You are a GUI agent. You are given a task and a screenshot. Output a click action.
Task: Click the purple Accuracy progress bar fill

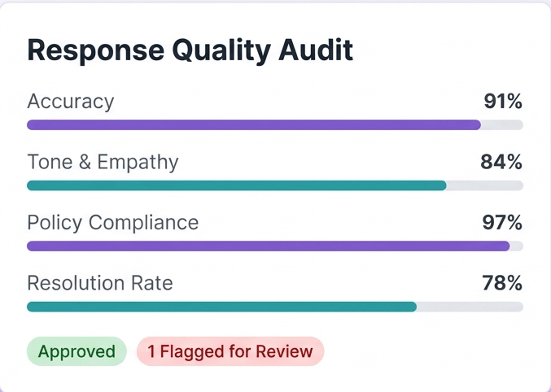[x=253, y=125]
